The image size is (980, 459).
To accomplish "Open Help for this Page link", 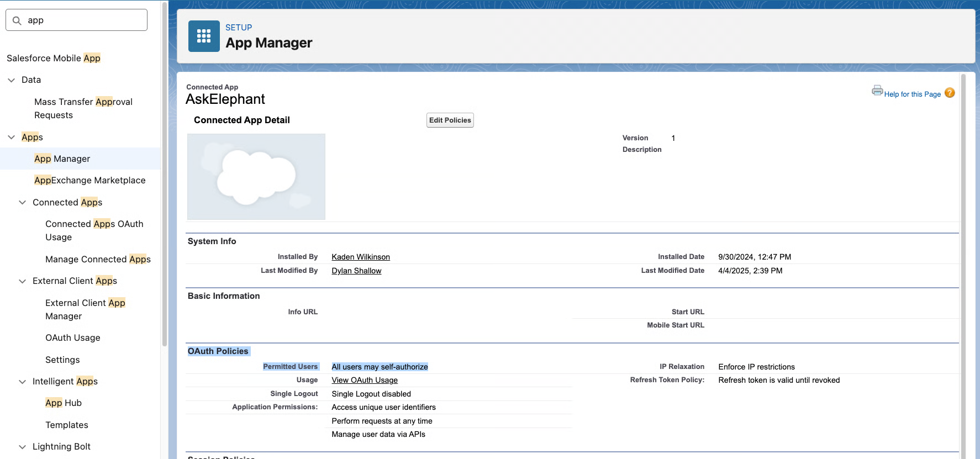I will [x=912, y=94].
